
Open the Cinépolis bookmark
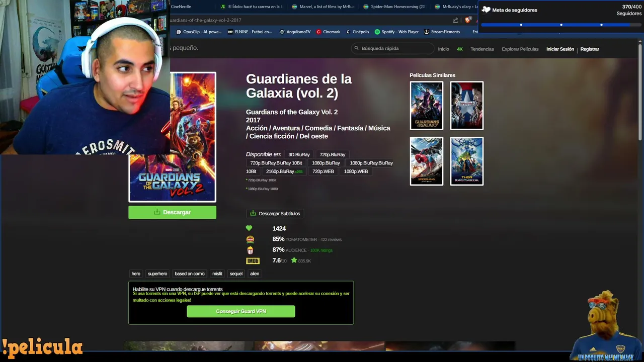point(357,32)
